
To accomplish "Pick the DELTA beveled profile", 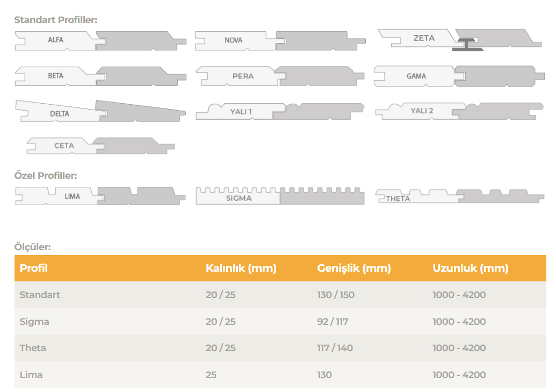I will [100, 111].
